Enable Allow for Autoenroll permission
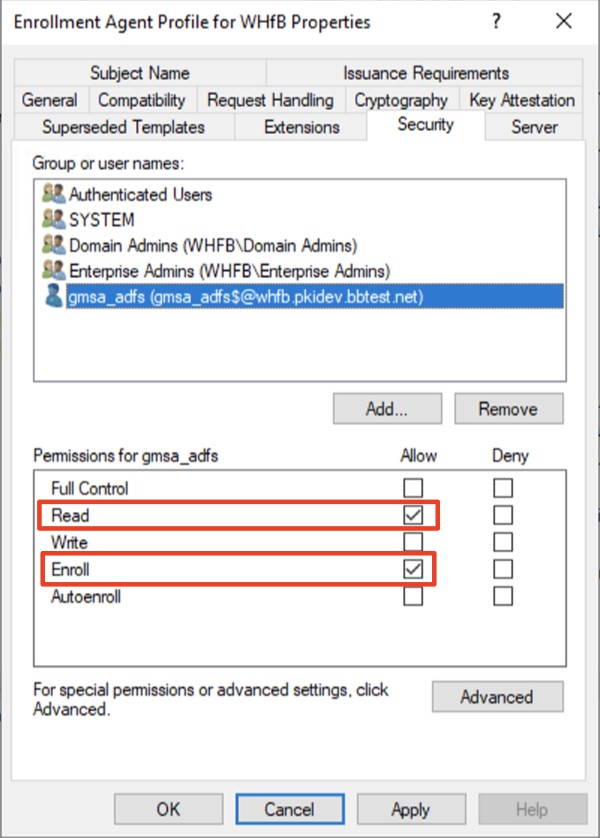Screen dimensions: 600x838 (x=413, y=597)
